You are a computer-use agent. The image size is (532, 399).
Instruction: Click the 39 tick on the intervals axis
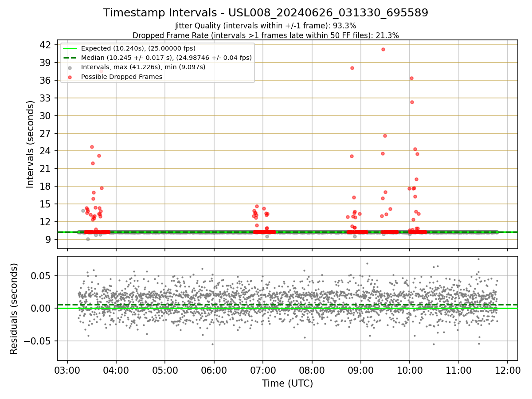pyautogui.click(x=45, y=63)
